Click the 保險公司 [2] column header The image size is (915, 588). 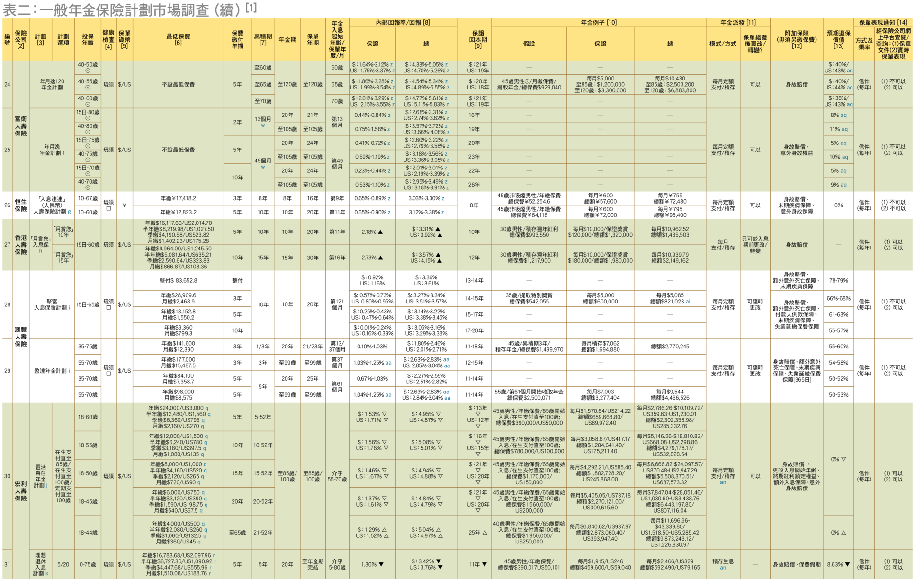(x=21, y=39)
